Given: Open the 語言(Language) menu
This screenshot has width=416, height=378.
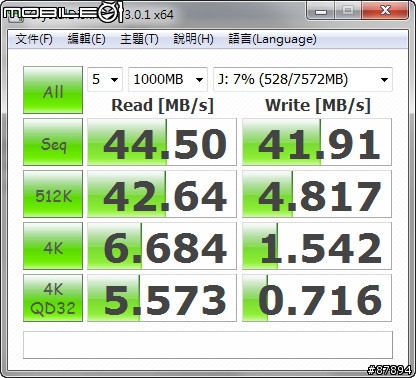Looking at the screenshot, I should (x=272, y=39).
